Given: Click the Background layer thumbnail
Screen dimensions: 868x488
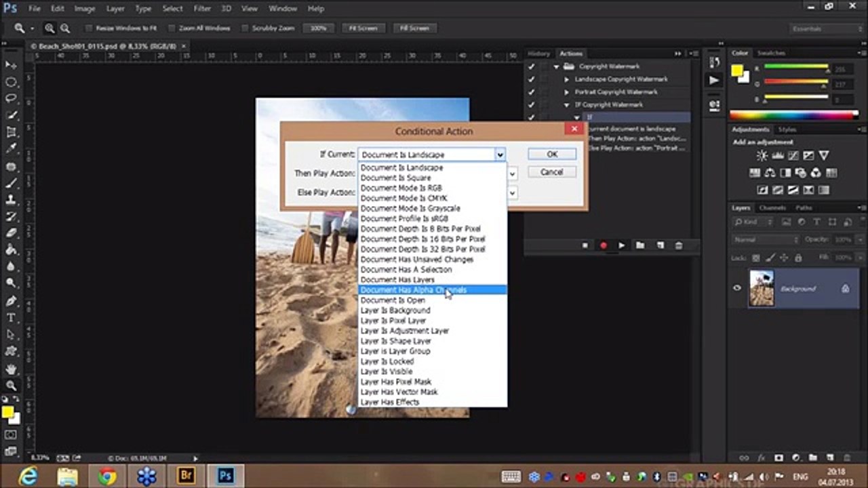Looking at the screenshot, I should click(762, 289).
